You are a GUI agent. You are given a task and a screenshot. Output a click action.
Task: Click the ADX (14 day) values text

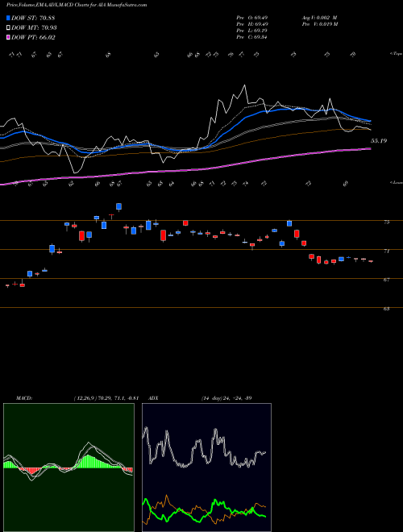coord(226,398)
